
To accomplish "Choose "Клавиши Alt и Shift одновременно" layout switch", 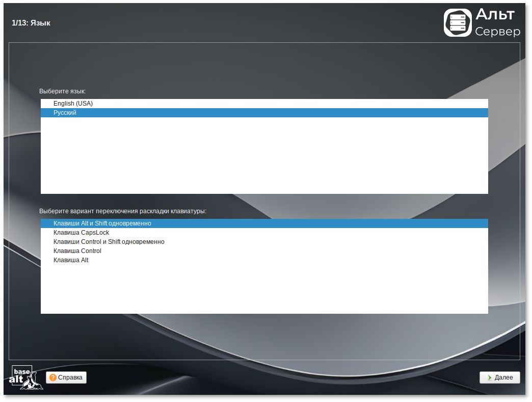I will pyautogui.click(x=102, y=223).
